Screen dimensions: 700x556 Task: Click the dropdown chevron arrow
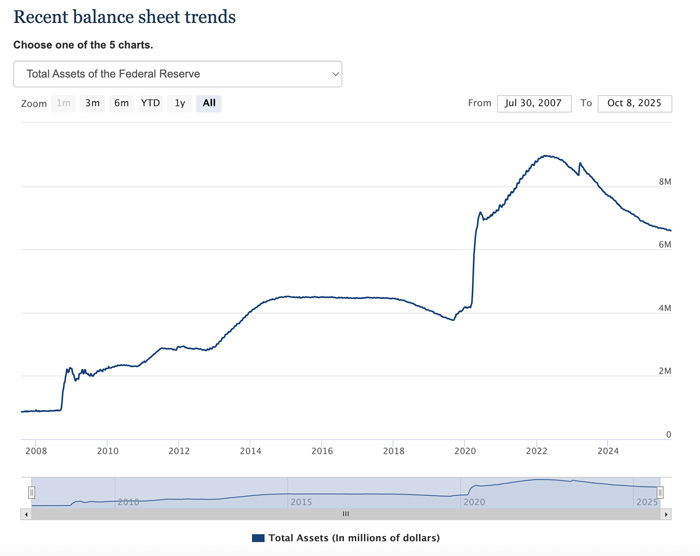pos(335,74)
